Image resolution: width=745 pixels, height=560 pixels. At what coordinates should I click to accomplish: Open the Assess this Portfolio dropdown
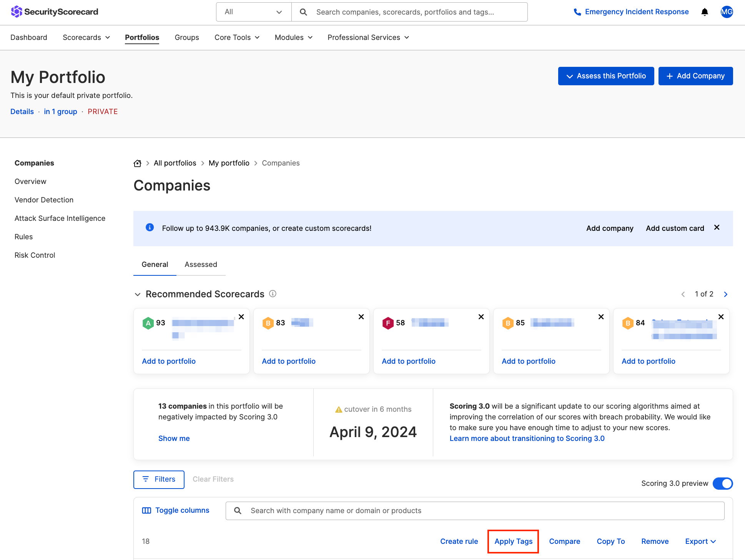tap(606, 76)
